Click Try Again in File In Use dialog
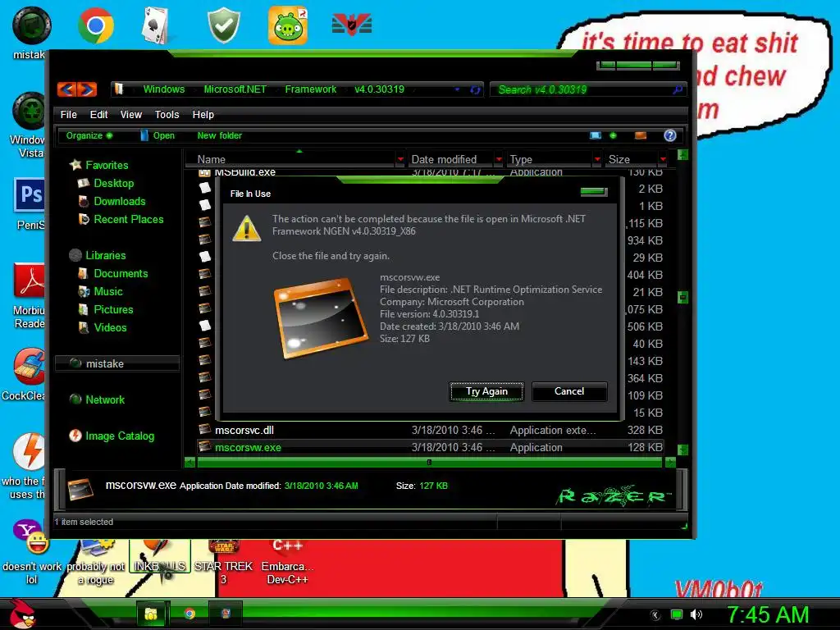The height and width of the screenshot is (630, 840). pyautogui.click(x=486, y=391)
